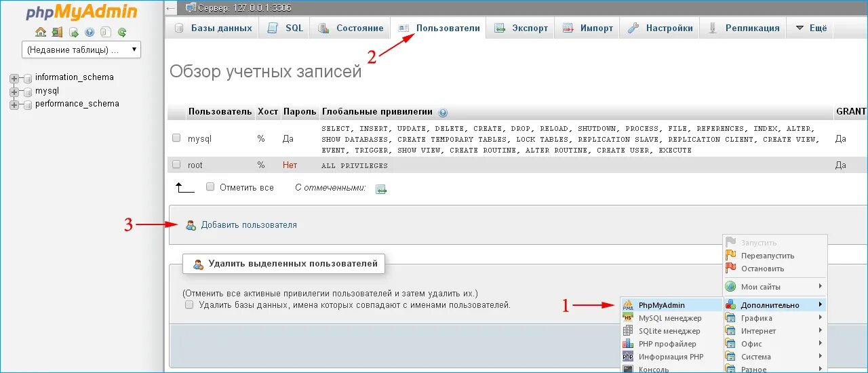Enable the Удалить базы данных option checkbox

tap(189, 305)
